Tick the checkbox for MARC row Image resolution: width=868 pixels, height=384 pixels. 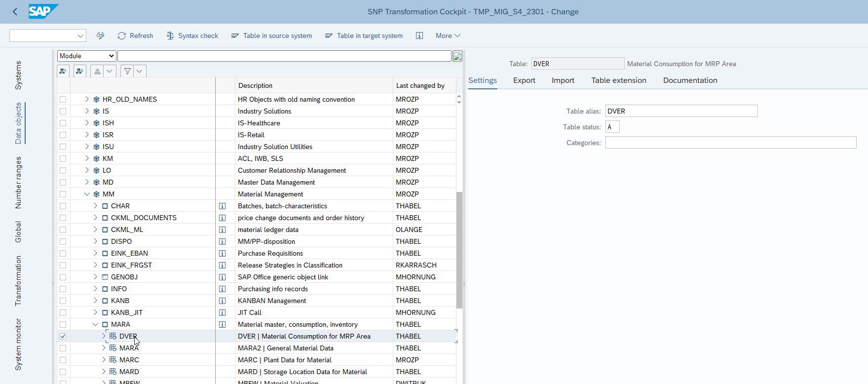(63, 360)
